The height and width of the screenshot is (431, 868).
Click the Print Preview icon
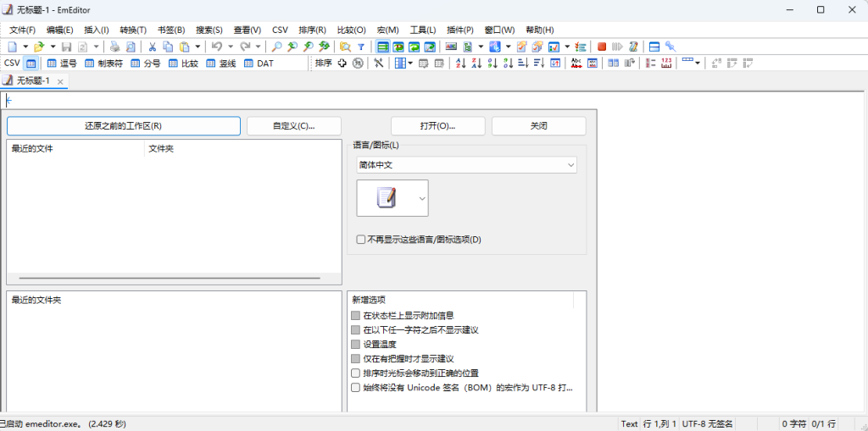pos(130,47)
